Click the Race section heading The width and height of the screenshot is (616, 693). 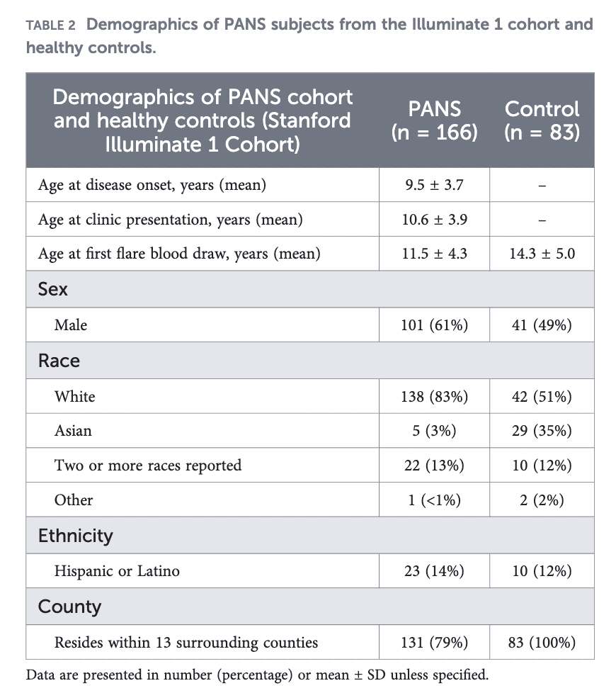point(59,361)
